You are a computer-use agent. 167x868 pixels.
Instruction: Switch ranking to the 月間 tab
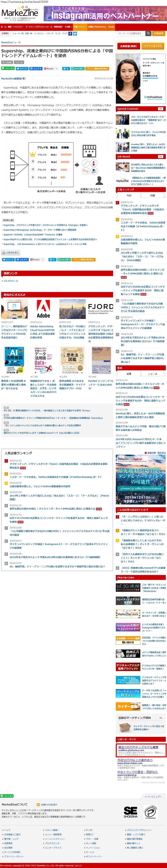point(152,195)
